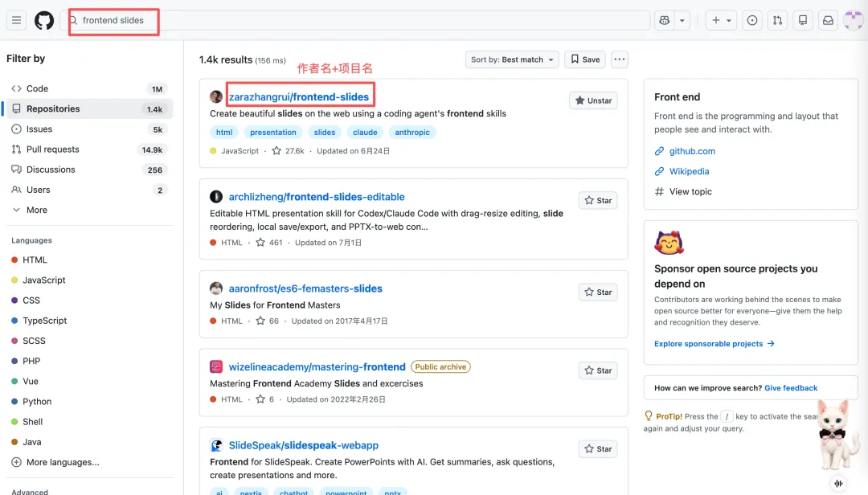868x495 pixels.
Task: Click the archlizheng owner avatar
Action: click(216, 197)
